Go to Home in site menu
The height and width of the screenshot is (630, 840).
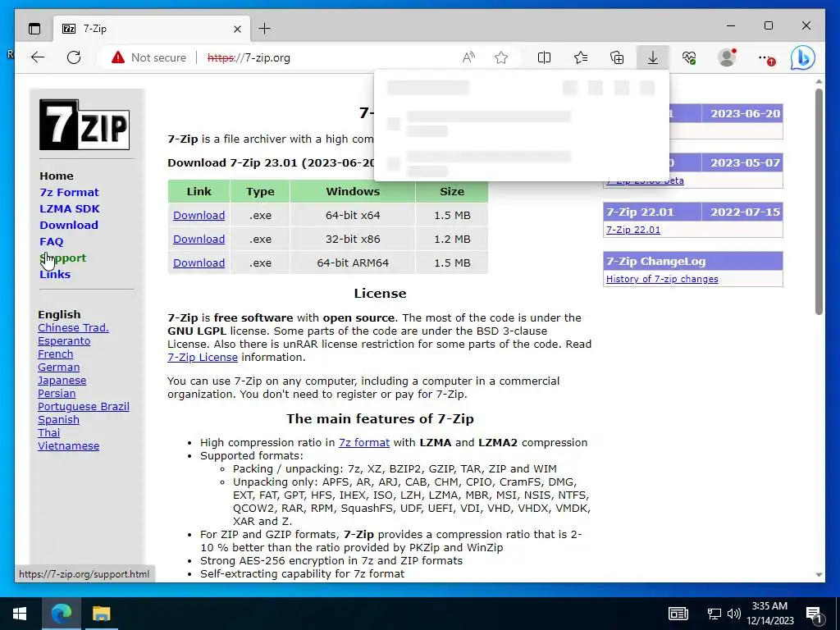[57, 176]
